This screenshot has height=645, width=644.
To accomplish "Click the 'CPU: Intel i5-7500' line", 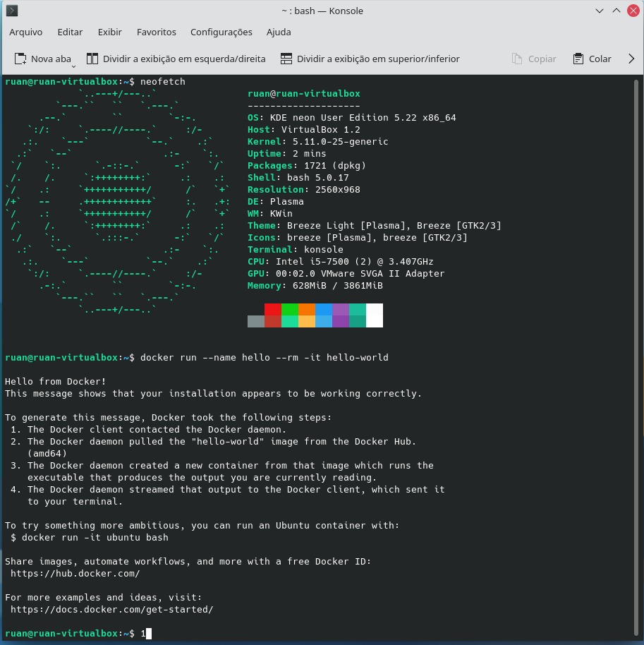I will [341, 262].
